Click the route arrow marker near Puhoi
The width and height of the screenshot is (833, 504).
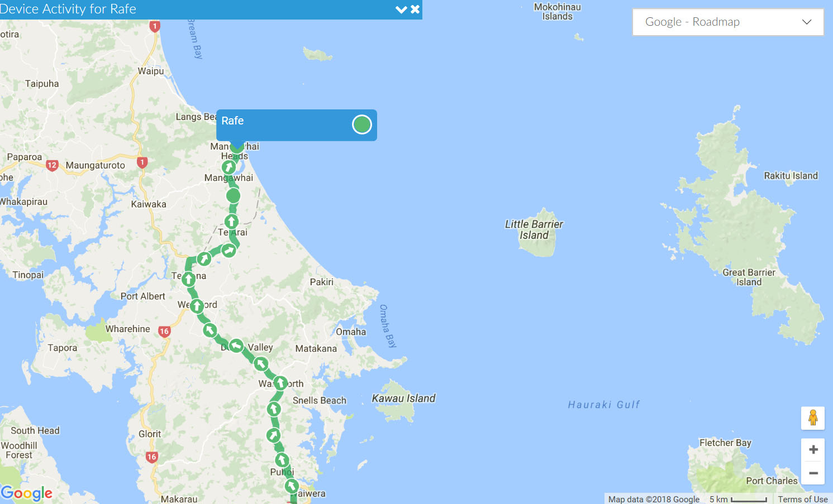click(282, 460)
